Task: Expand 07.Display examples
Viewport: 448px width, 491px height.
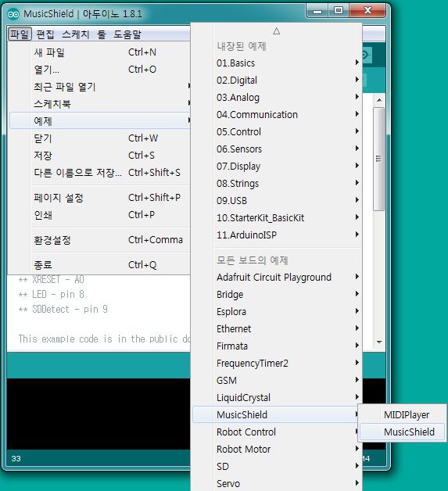Action: click(278, 167)
